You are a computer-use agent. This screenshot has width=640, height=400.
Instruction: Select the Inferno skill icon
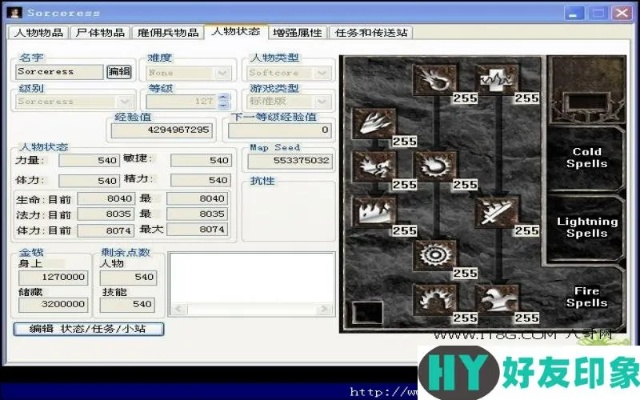(374, 123)
